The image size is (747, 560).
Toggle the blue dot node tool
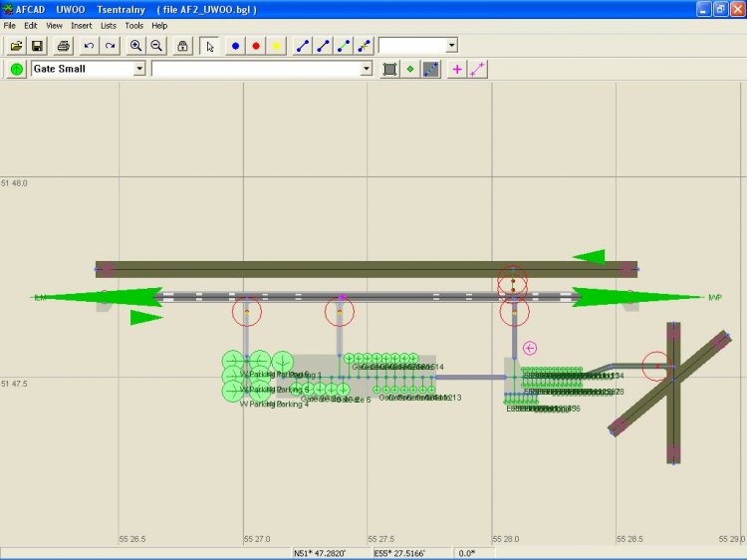235,46
